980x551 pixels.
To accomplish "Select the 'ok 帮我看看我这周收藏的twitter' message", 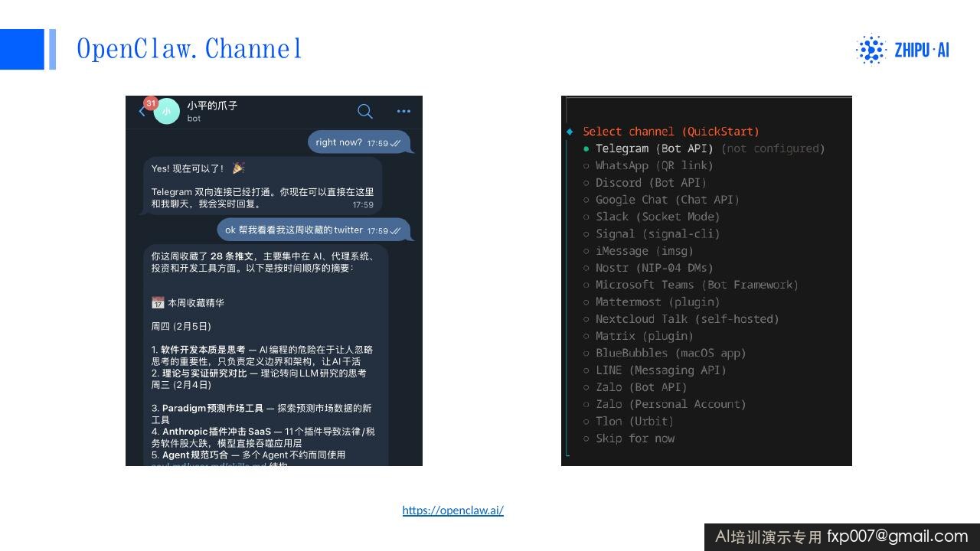I will point(314,230).
